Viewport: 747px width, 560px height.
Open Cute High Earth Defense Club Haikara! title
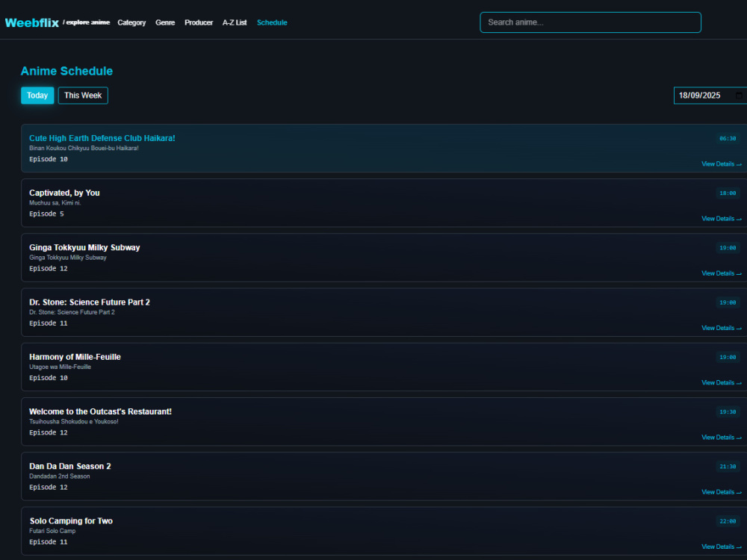tap(102, 138)
